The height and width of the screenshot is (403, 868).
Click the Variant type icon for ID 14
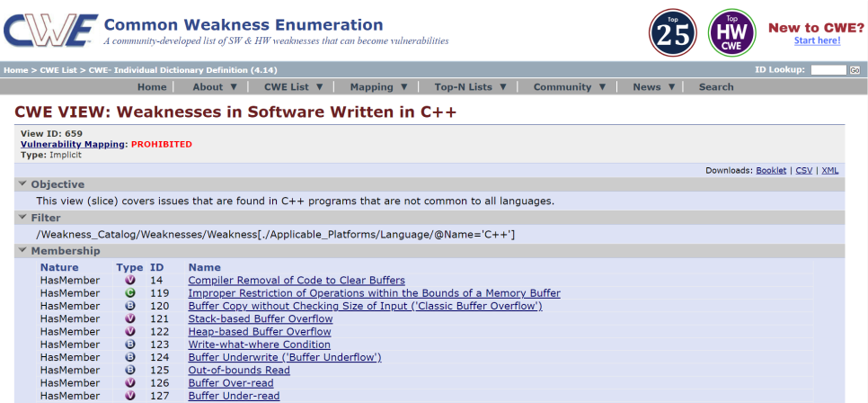(130, 281)
